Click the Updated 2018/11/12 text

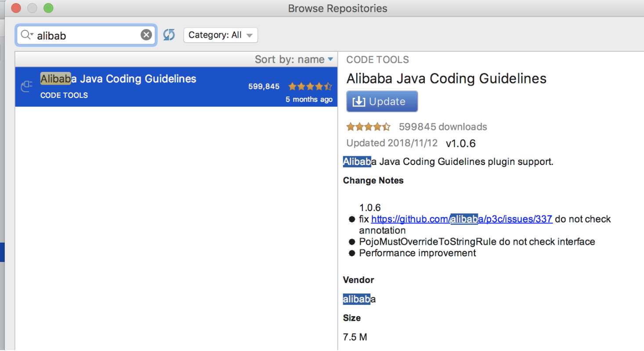pyautogui.click(x=392, y=143)
